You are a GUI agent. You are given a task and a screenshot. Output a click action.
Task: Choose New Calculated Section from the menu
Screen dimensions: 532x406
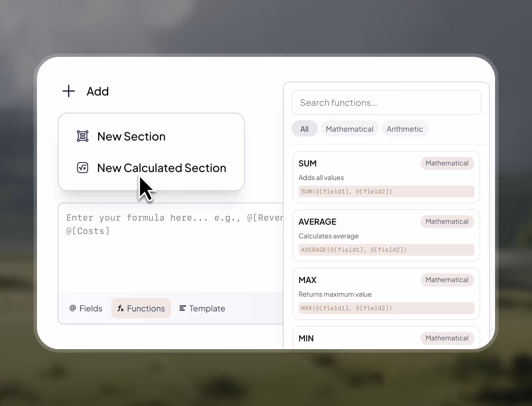tap(161, 168)
